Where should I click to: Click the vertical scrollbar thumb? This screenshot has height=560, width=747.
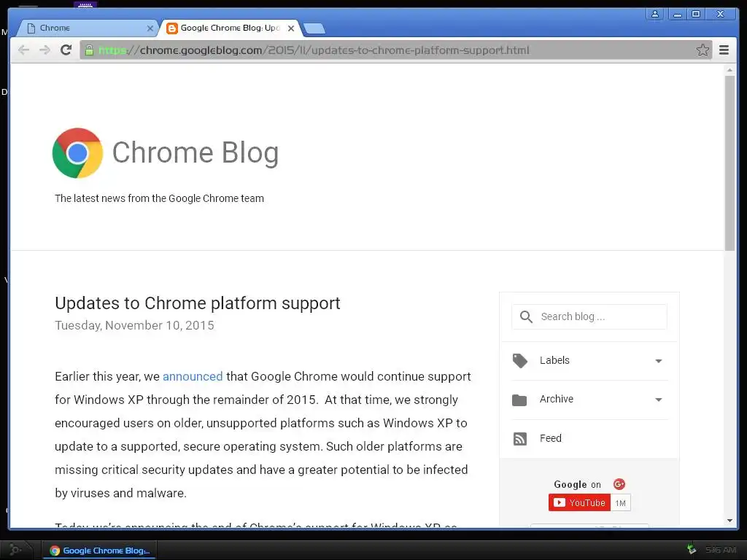[x=729, y=163]
